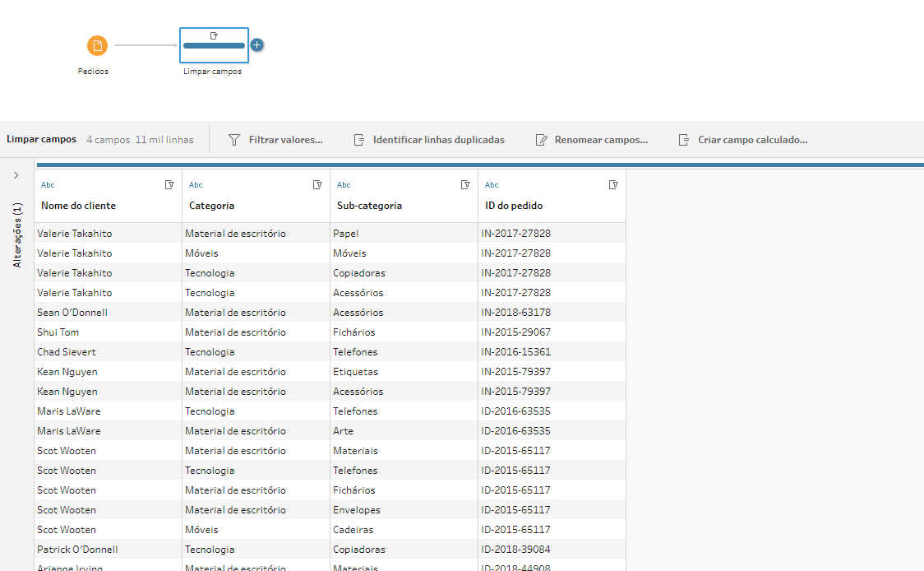Click change icon on ID do pedido column

click(x=613, y=185)
